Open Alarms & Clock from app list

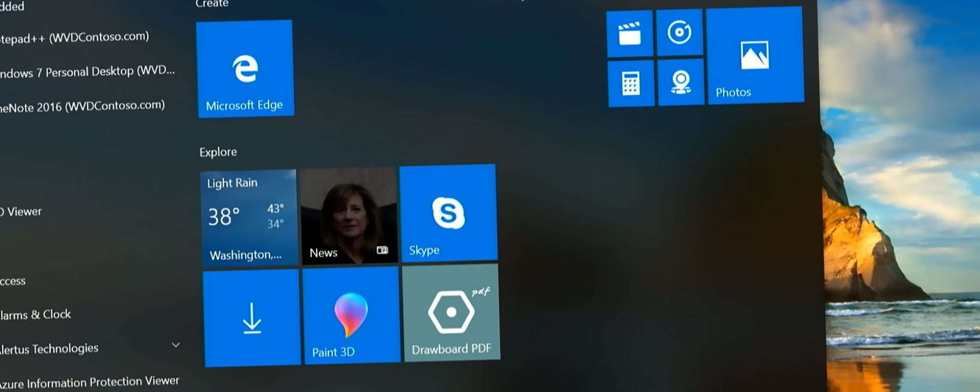(35, 315)
